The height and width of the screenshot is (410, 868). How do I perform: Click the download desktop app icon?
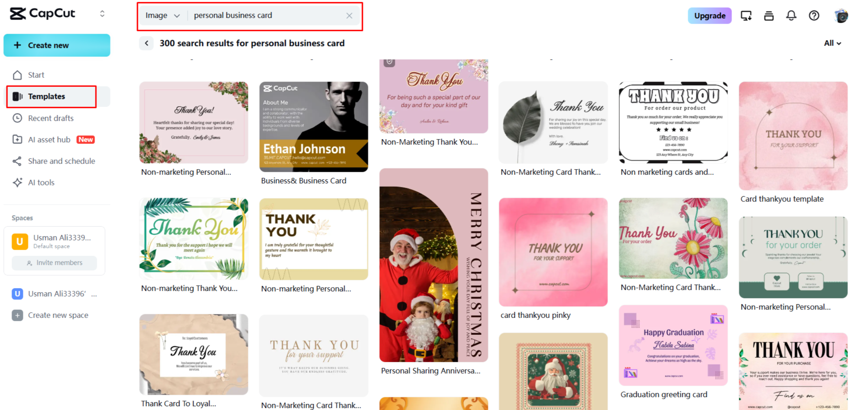pos(746,16)
